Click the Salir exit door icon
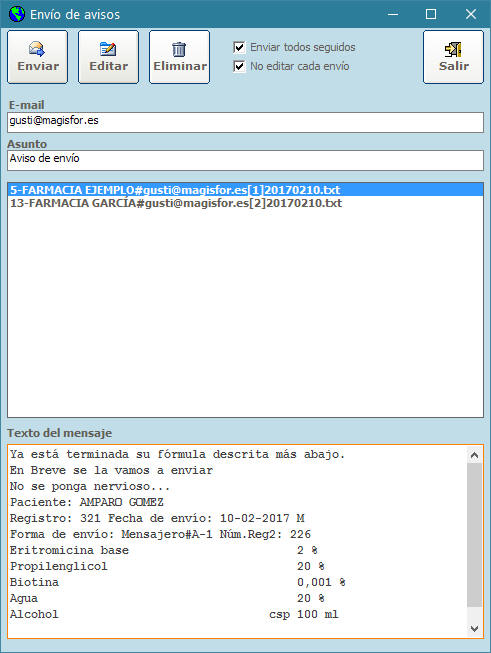 click(453, 49)
